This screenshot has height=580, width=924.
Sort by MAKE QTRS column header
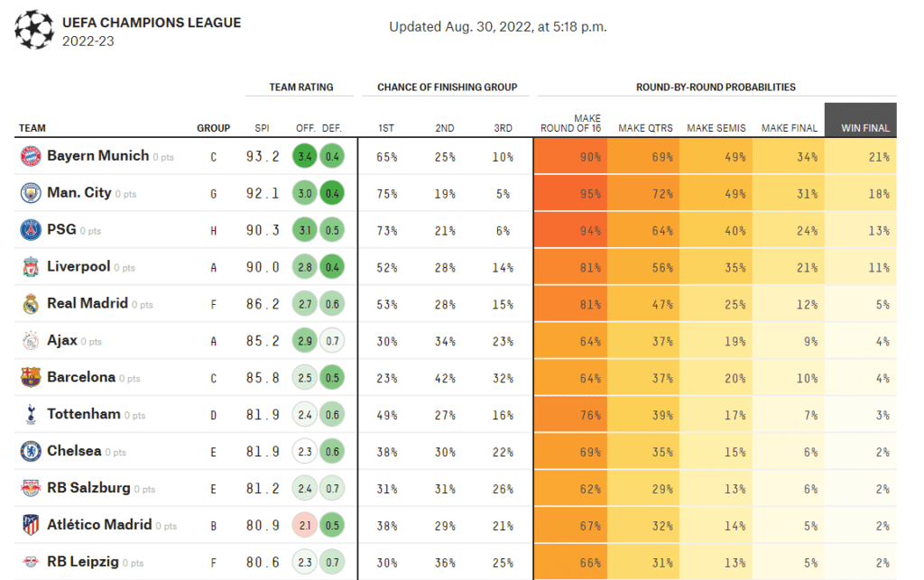click(x=645, y=128)
